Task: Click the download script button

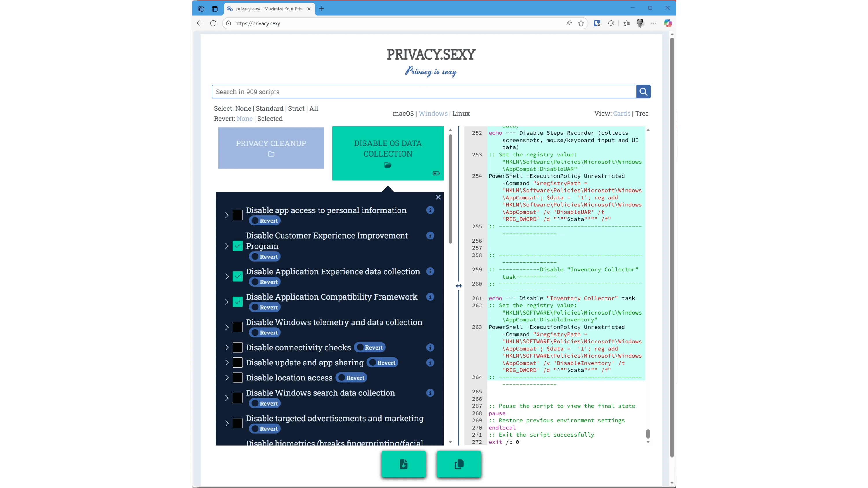Action: click(404, 464)
